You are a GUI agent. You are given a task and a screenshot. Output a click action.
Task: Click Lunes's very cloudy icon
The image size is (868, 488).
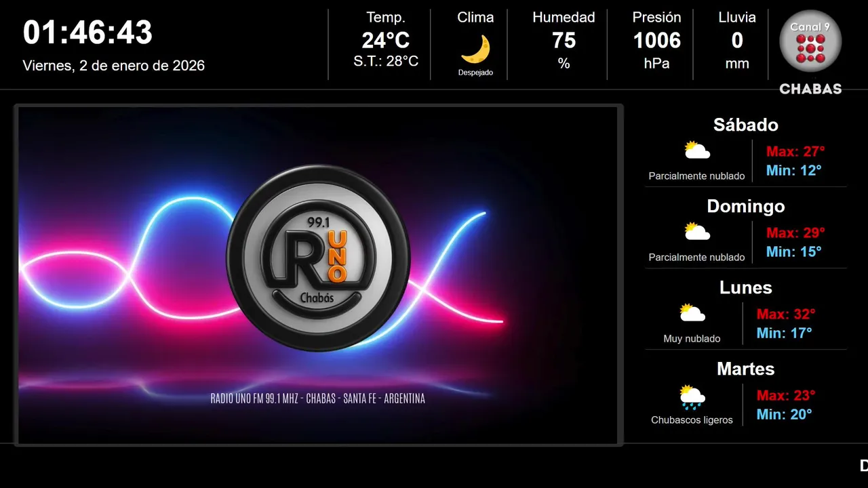(692, 312)
